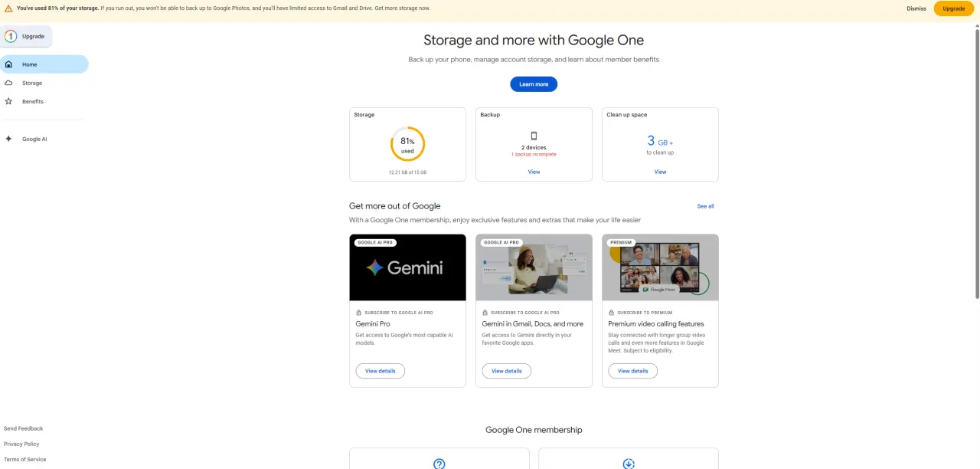The image size is (980, 469).
Task: Click the 'Clean up space' card label
Action: (x=627, y=115)
